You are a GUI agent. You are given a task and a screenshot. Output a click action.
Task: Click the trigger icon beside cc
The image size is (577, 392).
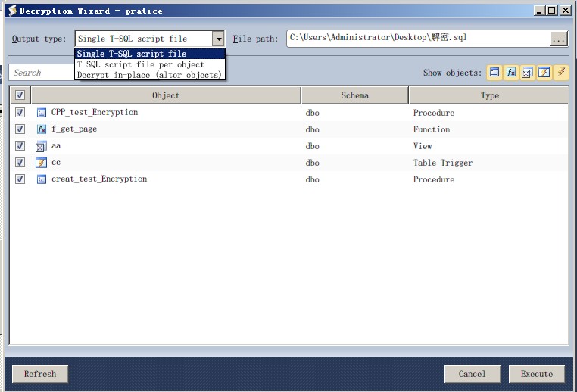pyautogui.click(x=41, y=163)
